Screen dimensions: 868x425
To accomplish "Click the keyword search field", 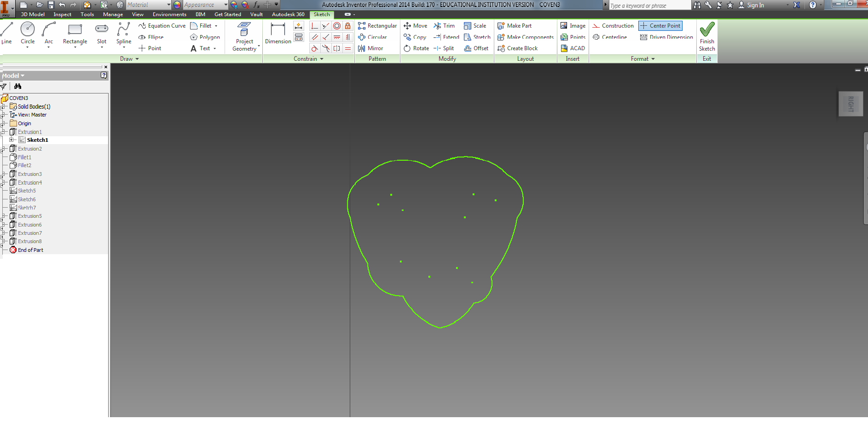I will coord(649,6).
